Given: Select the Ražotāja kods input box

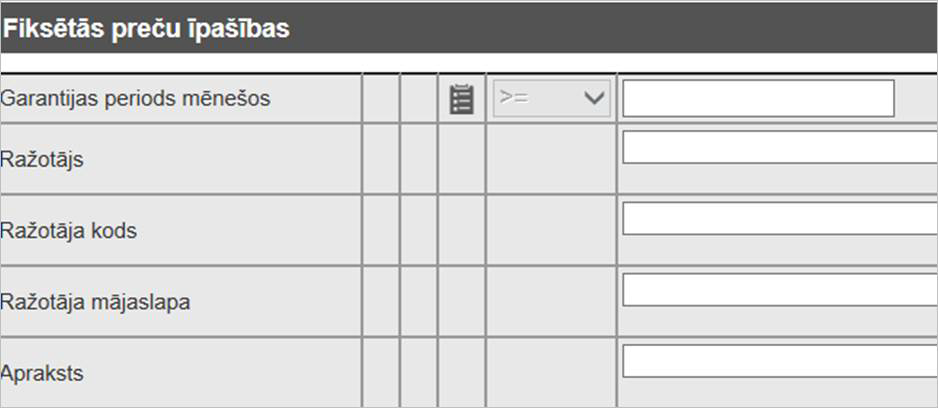Looking at the screenshot, I should coord(779,219).
